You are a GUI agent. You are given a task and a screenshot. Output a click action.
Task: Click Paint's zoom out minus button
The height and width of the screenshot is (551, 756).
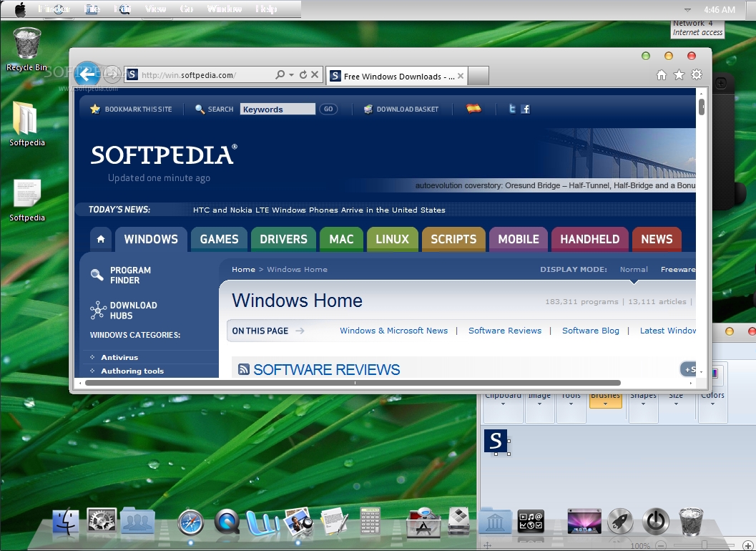(x=662, y=546)
